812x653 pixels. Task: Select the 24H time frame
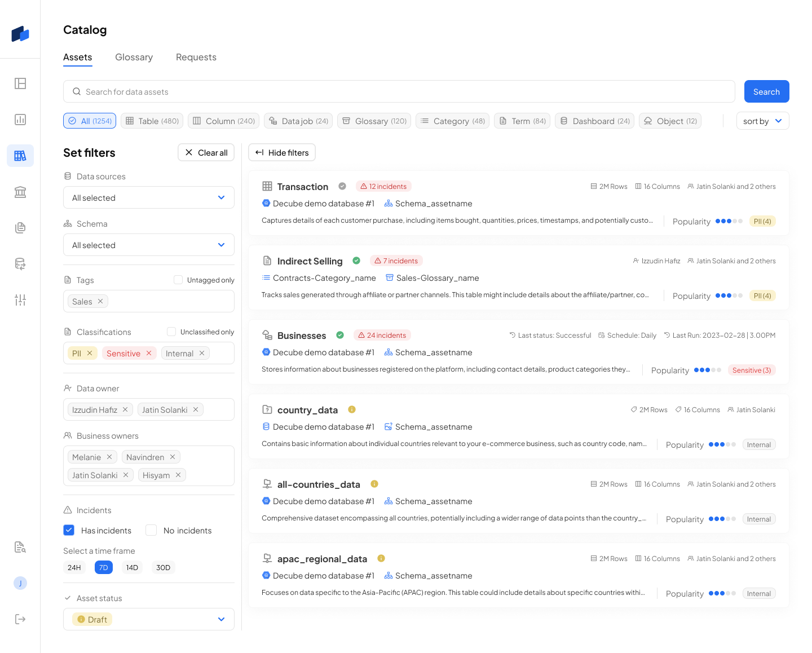pyautogui.click(x=74, y=567)
